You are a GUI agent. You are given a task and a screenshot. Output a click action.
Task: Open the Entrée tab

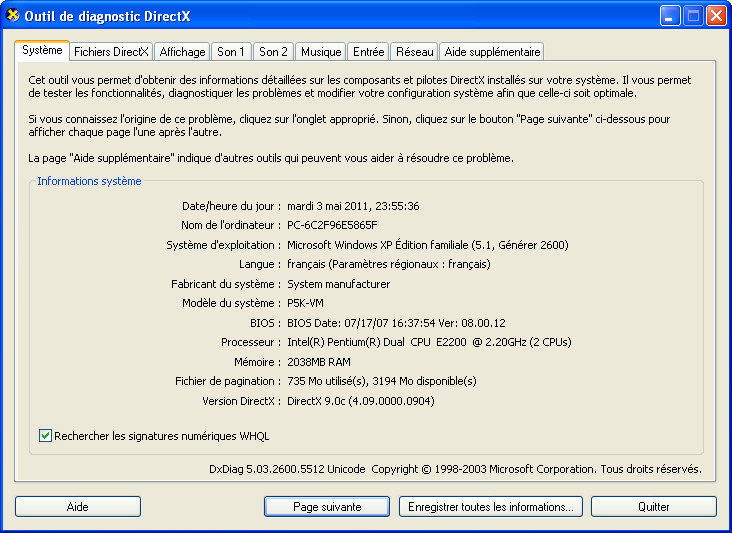(x=369, y=52)
